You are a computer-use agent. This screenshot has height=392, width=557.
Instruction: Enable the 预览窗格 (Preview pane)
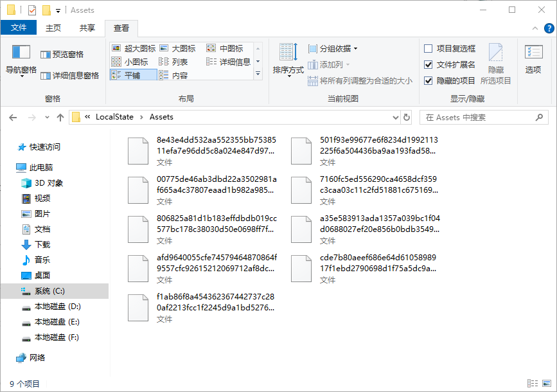(62, 55)
